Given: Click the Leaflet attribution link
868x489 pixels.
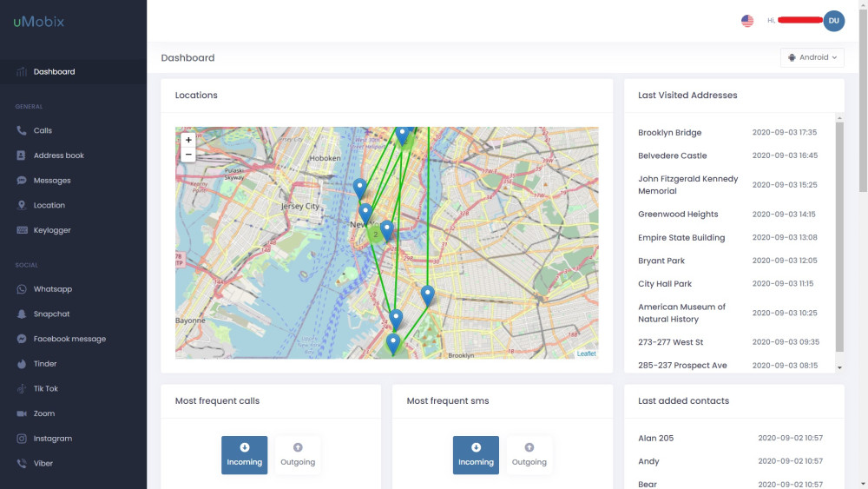Looking at the screenshot, I should coord(587,354).
